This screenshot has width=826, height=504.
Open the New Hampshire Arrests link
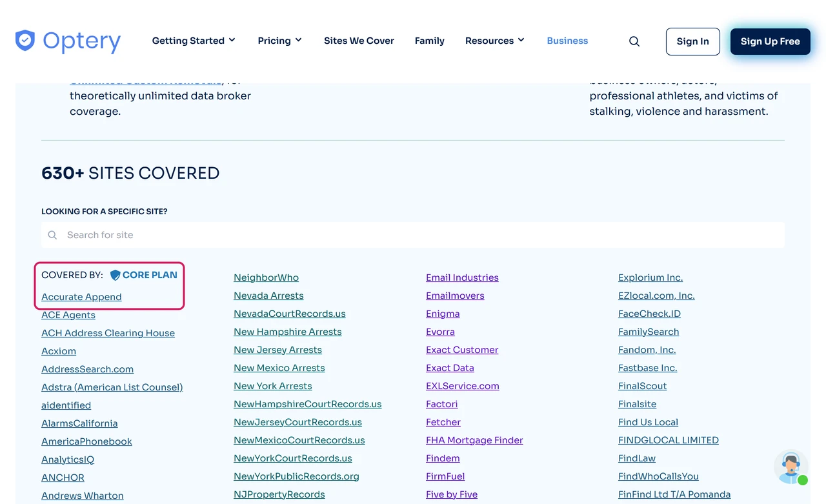coord(288,332)
